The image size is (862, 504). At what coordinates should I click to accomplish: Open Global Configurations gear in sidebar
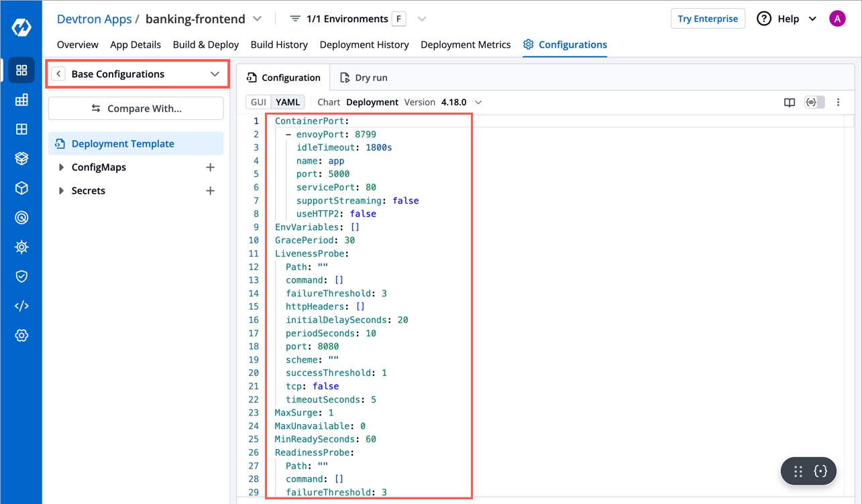coord(21,335)
